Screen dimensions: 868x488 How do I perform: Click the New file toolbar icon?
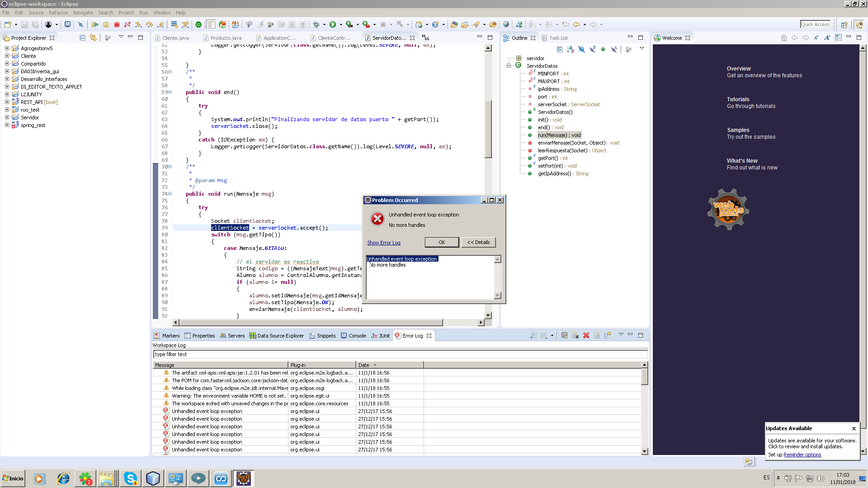(8, 25)
